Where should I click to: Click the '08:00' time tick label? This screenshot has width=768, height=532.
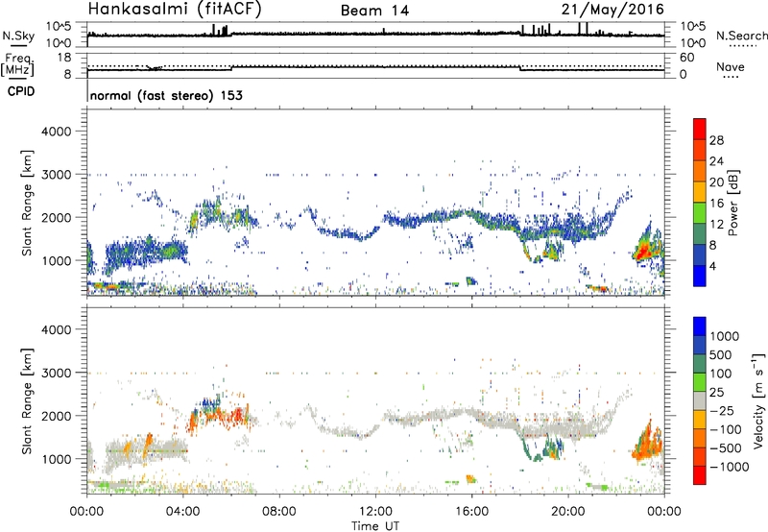coord(279,512)
